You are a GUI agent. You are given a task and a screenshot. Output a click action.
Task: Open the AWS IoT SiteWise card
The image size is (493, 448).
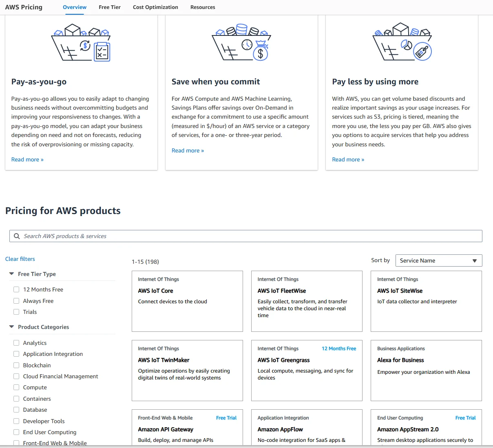(x=426, y=301)
